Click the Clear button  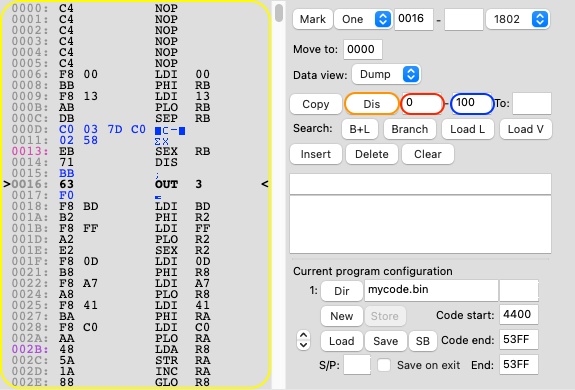pyautogui.click(x=428, y=154)
